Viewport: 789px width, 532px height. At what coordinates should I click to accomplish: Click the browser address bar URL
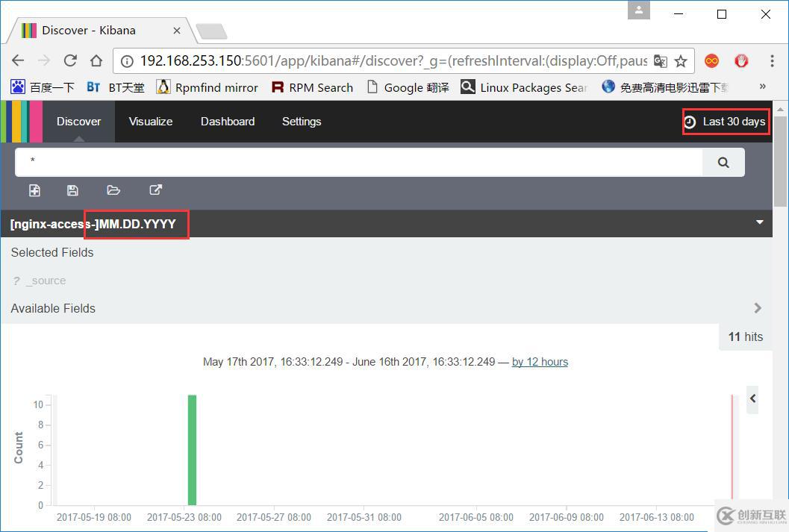click(393, 61)
